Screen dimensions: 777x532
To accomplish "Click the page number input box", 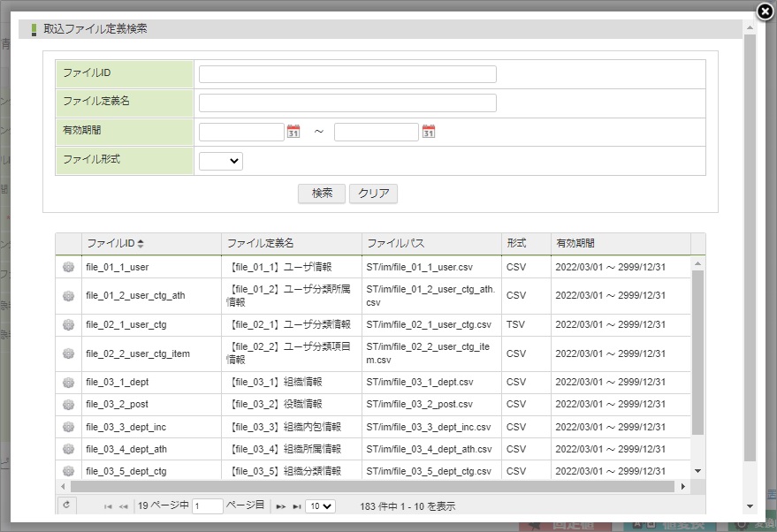I will pos(208,506).
